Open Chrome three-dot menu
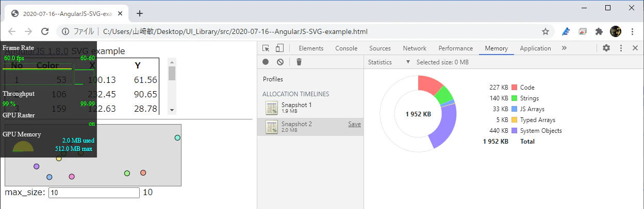The height and width of the screenshot is (209, 644). coord(633,31)
